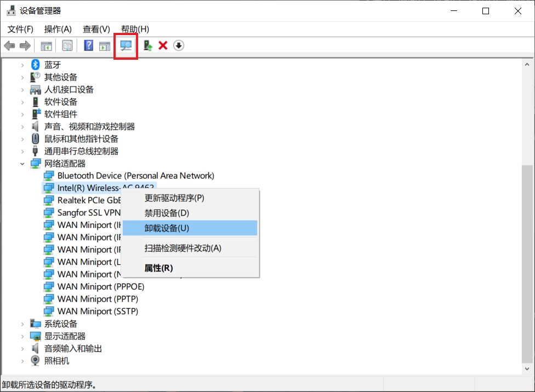Click the Update driver toolbar icon
Image resolution: width=535 pixels, height=392 pixels.
[147, 46]
